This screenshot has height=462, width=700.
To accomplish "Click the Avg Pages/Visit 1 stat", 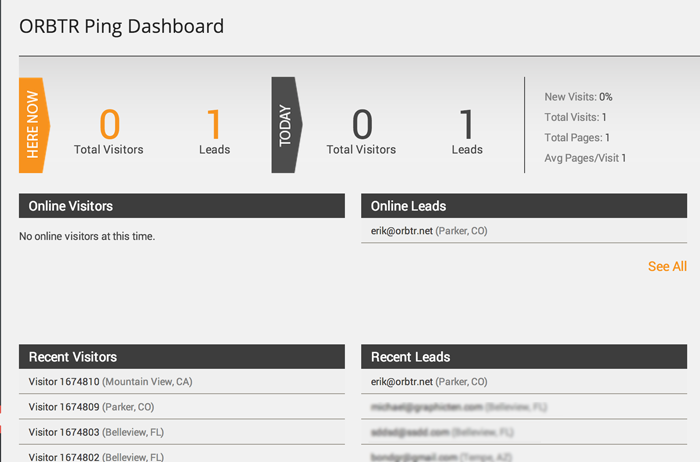I will pos(585,158).
